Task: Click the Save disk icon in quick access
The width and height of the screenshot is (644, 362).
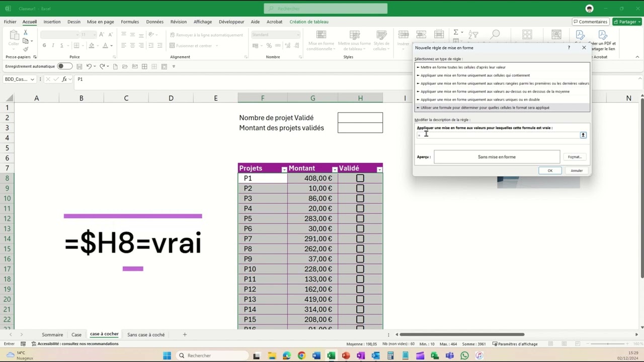Action: tap(79, 66)
